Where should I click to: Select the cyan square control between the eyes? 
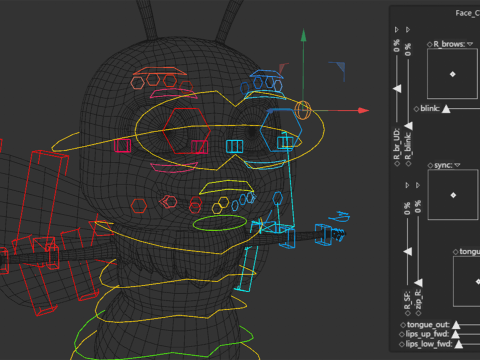[235, 146]
